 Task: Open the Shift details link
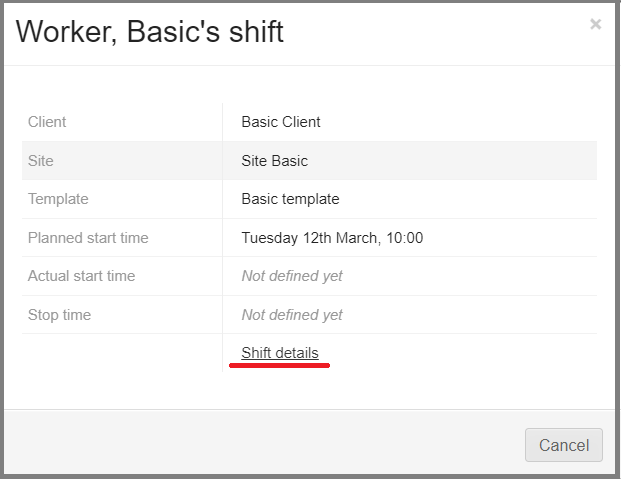(x=280, y=353)
